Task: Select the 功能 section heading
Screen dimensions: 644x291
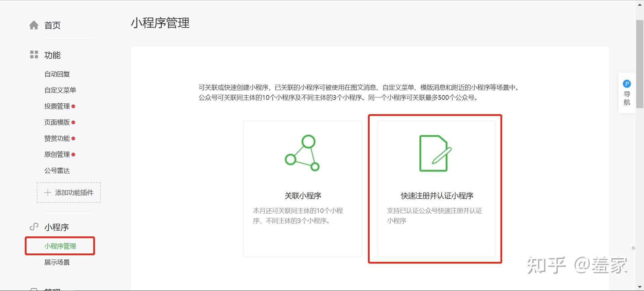Action: pyautogui.click(x=52, y=55)
